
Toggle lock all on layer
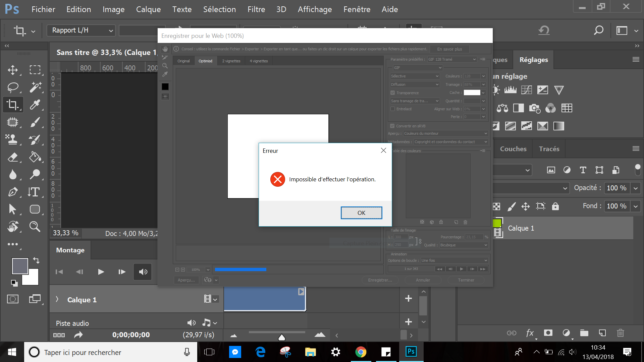click(555, 206)
